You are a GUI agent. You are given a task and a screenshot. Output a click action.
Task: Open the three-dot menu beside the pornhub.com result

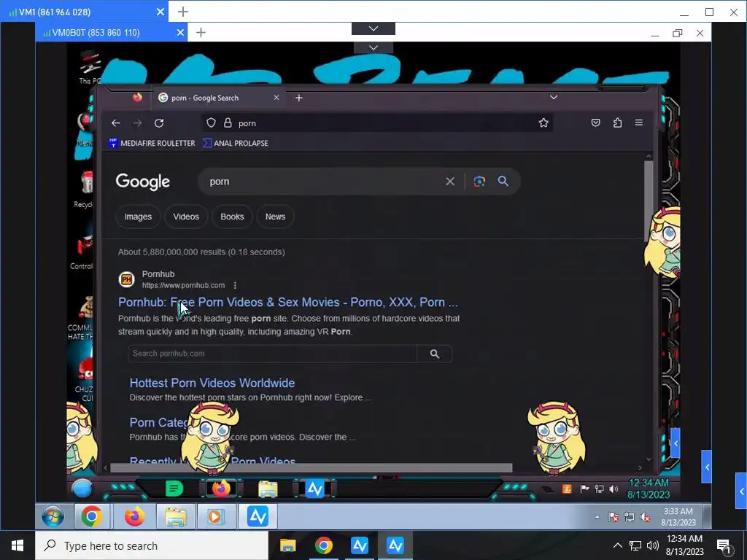tap(235, 285)
